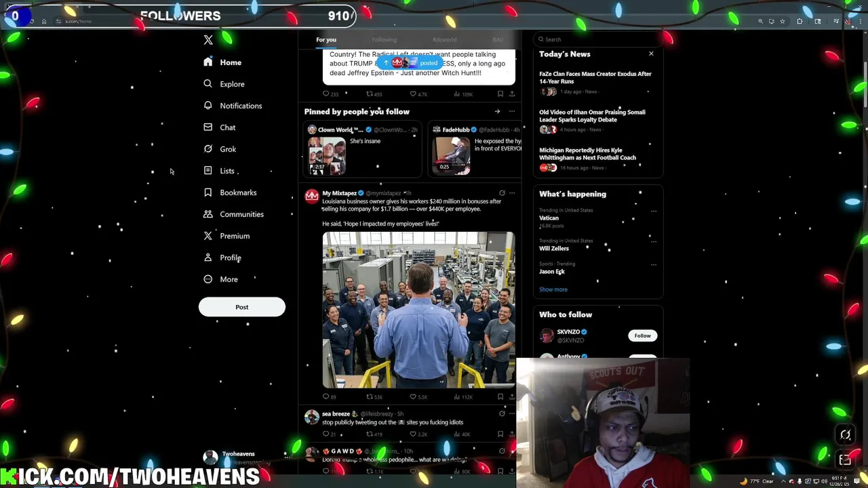This screenshot has height=488, width=868.
Task: Close the Today's News panel
Action: pos(651,54)
